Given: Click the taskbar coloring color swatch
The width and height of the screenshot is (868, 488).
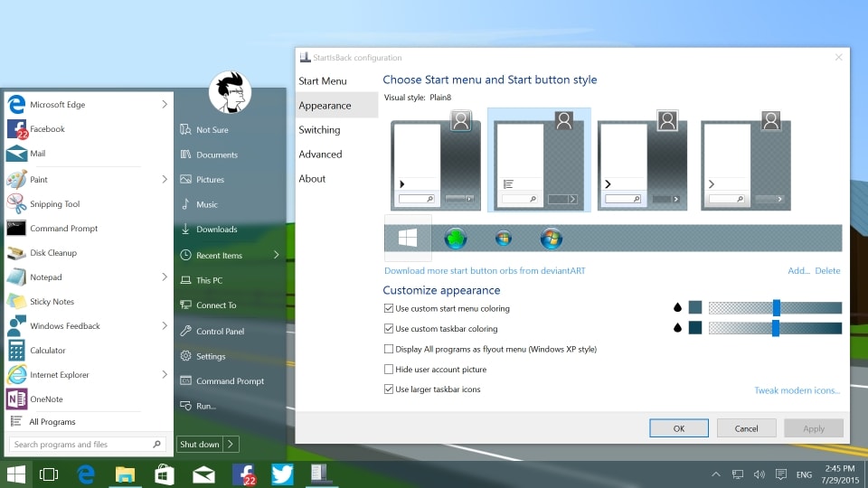Looking at the screenshot, I should 695,328.
